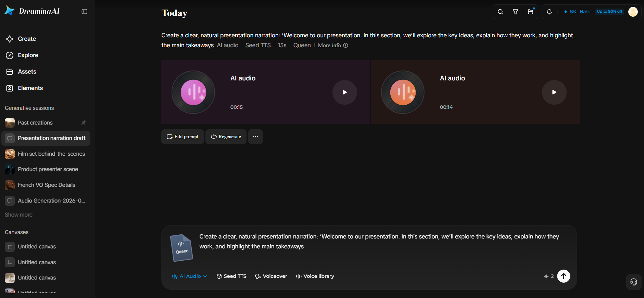Play the 00:14 AI audio clip
The height and width of the screenshot is (298, 644).
554,92
